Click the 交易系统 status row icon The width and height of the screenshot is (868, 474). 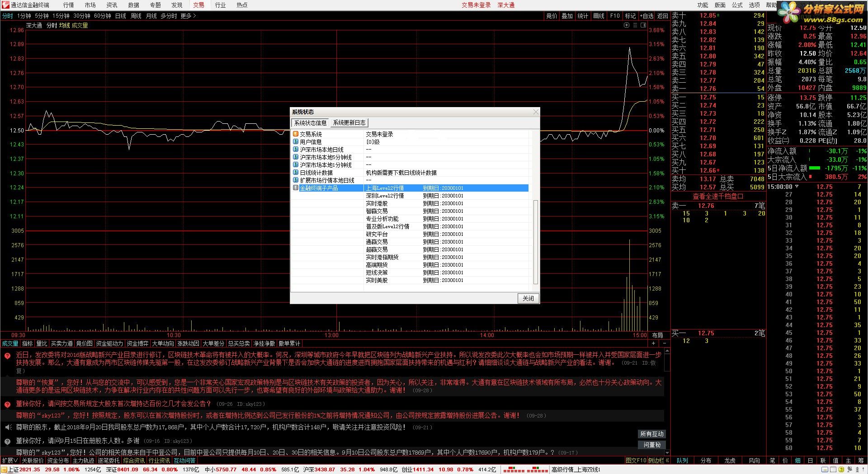click(296, 134)
